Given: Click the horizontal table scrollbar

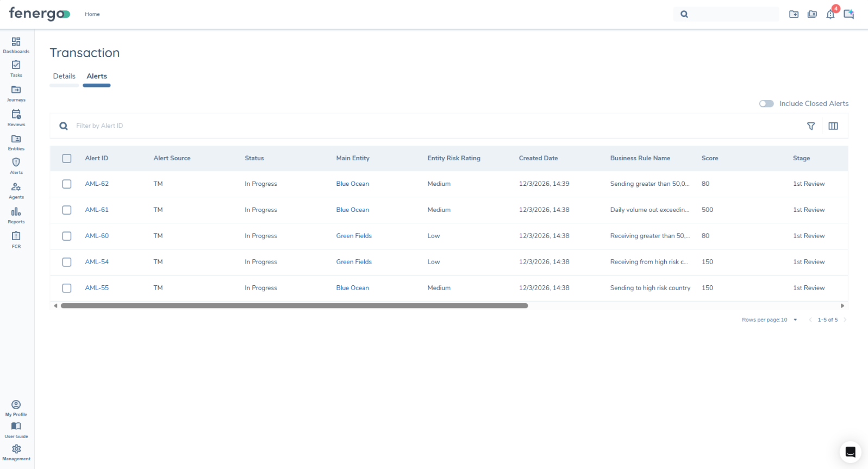Looking at the screenshot, I should pyautogui.click(x=294, y=306).
